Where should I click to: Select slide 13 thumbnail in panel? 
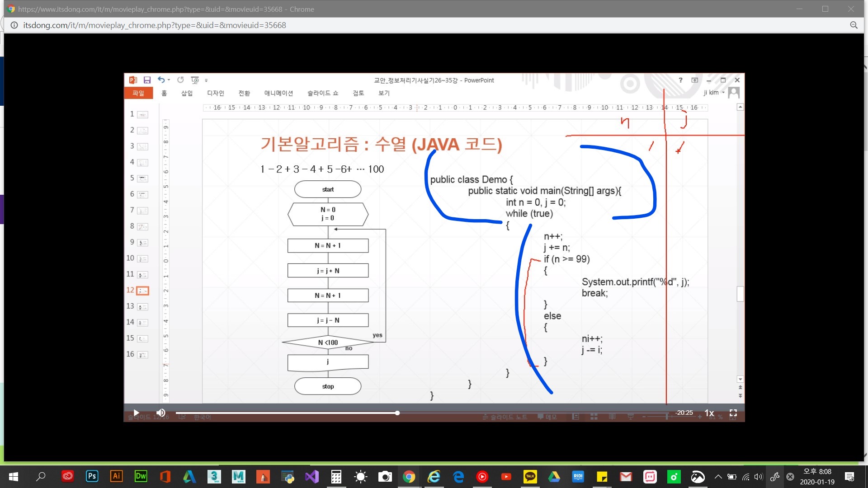click(x=142, y=307)
